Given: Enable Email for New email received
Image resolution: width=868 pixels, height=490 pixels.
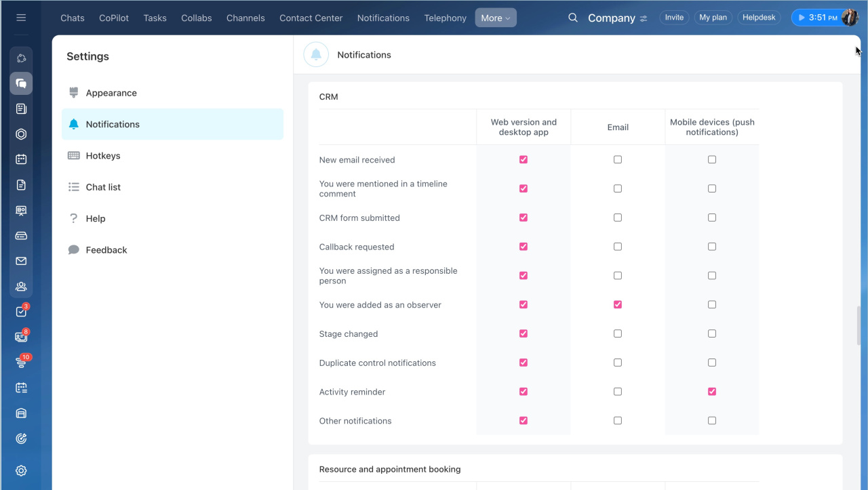Looking at the screenshot, I should click(x=617, y=160).
